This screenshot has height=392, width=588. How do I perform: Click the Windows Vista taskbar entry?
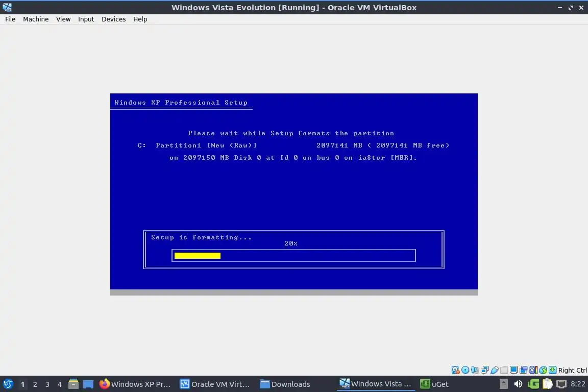coord(375,384)
